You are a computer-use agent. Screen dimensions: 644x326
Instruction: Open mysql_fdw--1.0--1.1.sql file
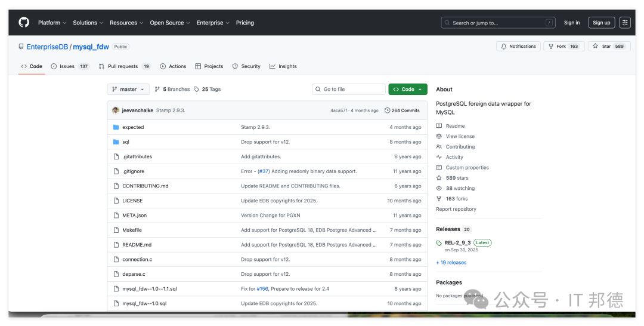coord(150,289)
